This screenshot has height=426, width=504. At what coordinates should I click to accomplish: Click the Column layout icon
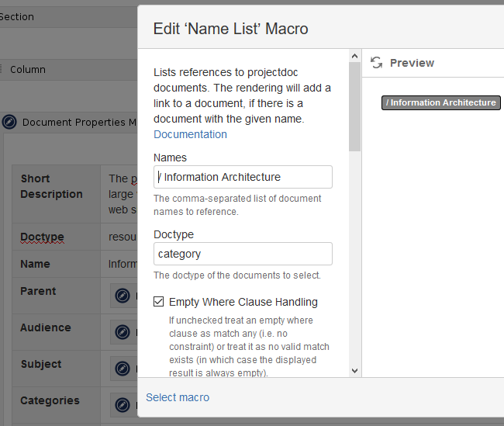point(2,70)
